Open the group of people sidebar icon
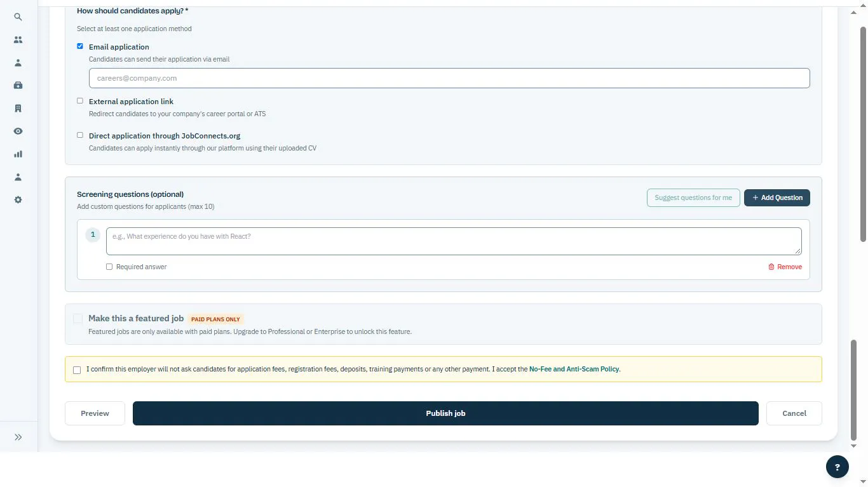The width and height of the screenshot is (868, 487). (x=18, y=40)
